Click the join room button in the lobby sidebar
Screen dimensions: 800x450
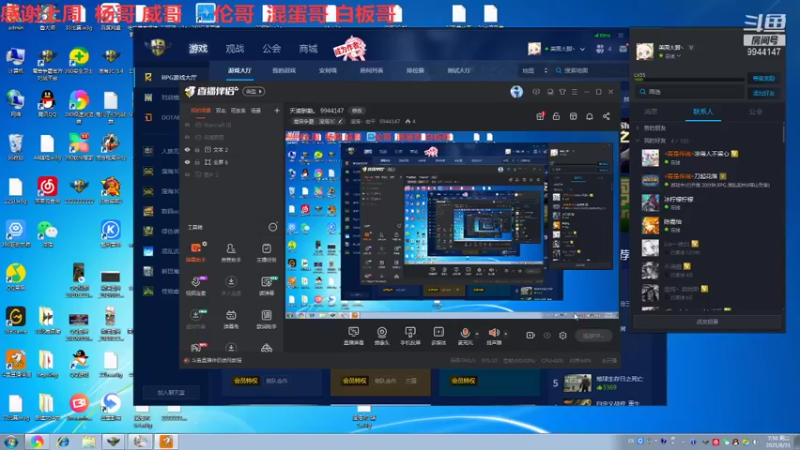click(x=171, y=392)
